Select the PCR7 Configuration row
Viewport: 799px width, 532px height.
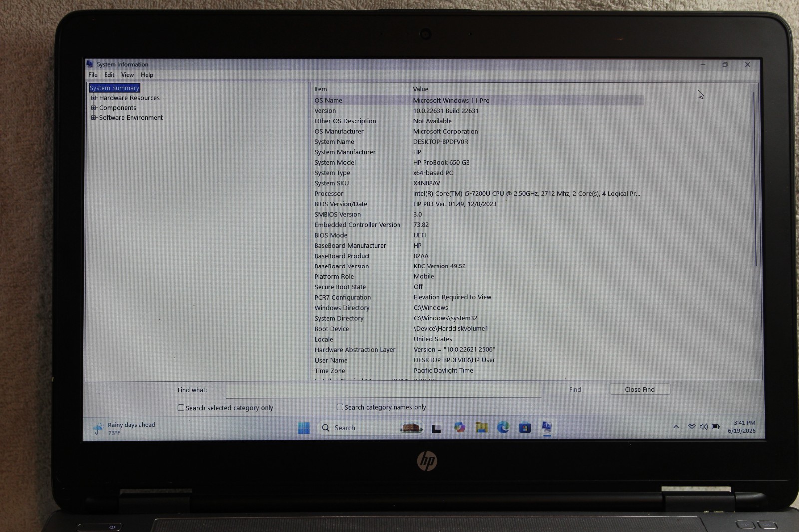pos(478,297)
